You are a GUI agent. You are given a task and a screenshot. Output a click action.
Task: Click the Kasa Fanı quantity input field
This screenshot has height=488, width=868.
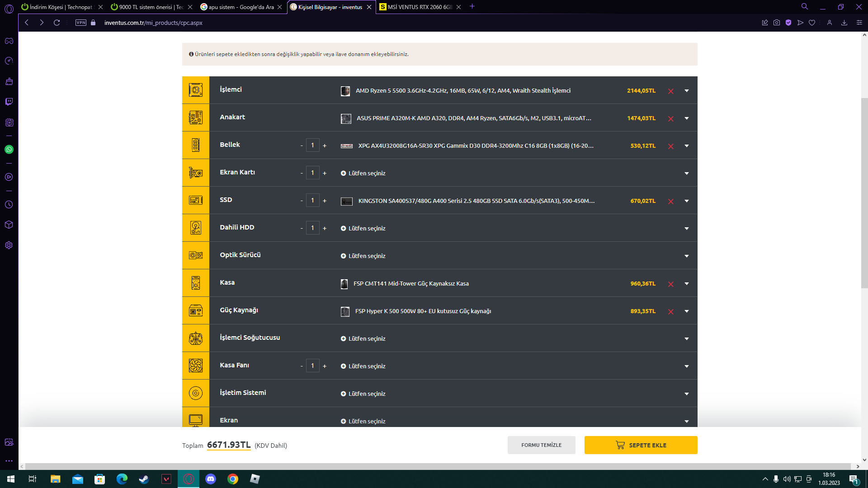point(312,366)
